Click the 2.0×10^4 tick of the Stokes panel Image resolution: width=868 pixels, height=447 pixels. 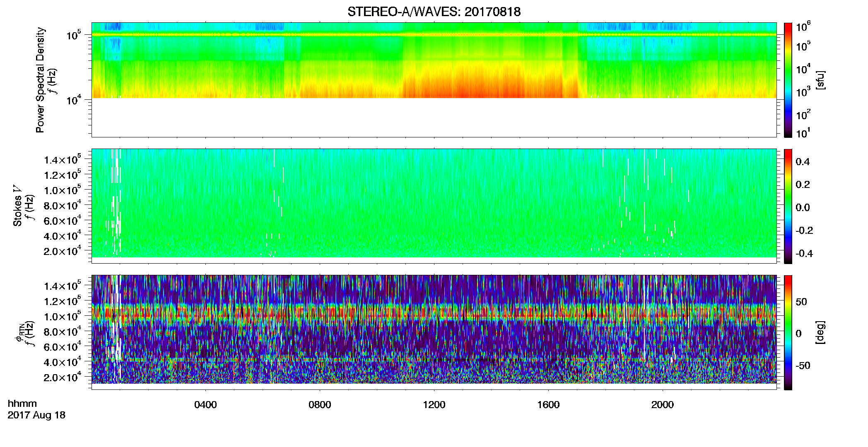click(x=63, y=251)
